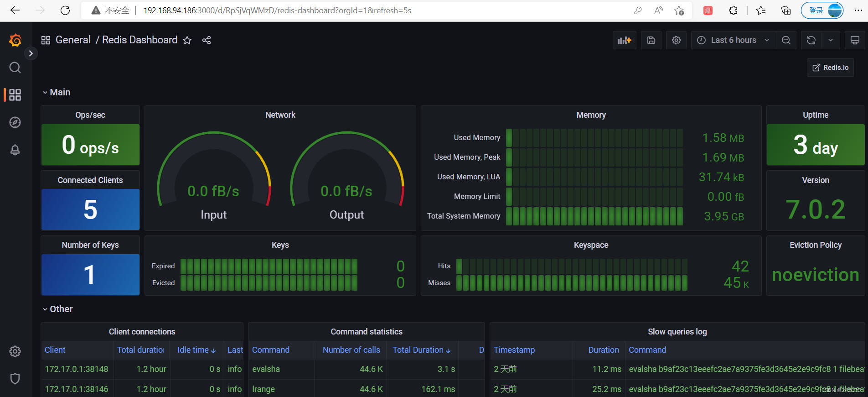The width and height of the screenshot is (868, 397).
Task: Collapse the Main row
Action: (x=57, y=92)
